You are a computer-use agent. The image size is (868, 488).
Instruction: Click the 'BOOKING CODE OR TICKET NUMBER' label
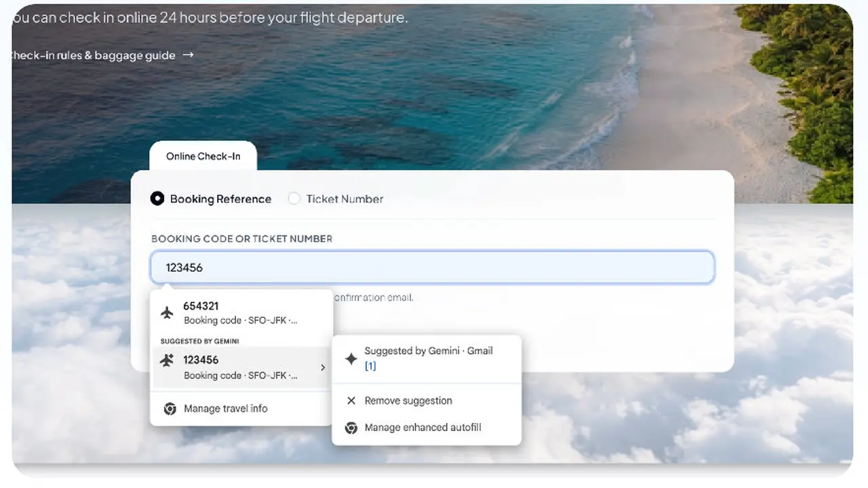241,239
